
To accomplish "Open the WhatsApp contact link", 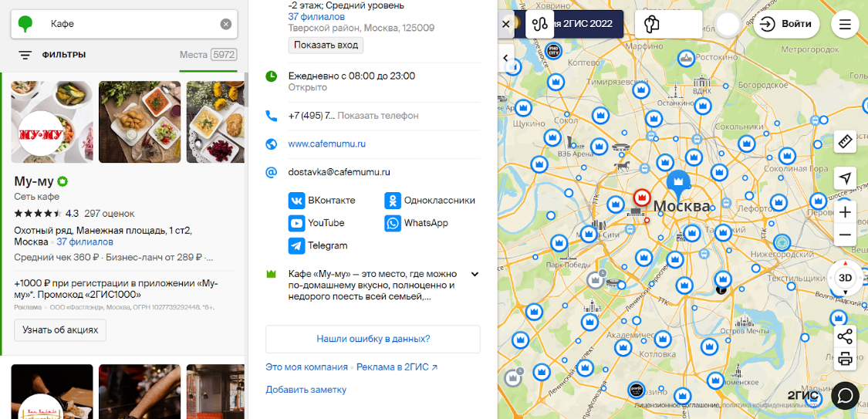I will click(x=417, y=223).
